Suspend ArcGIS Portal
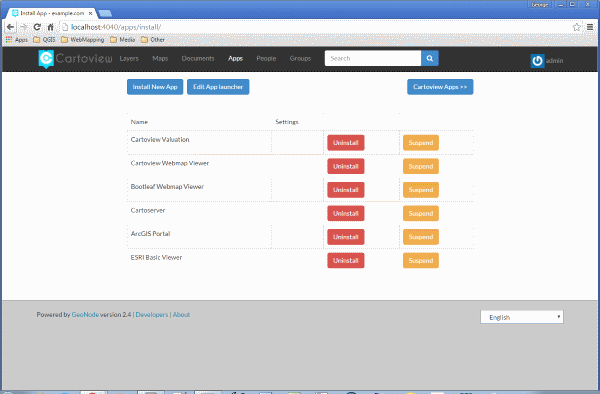The height and width of the screenshot is (394, 600). (x=421, y=237)
